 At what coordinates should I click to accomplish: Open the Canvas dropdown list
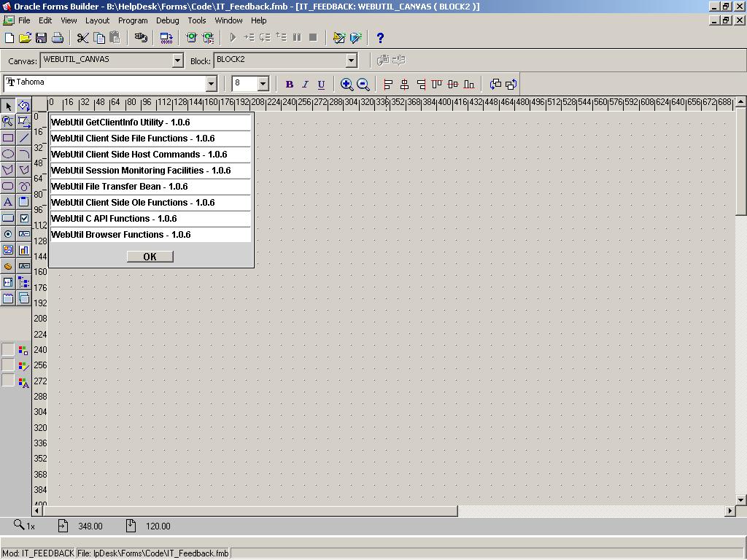click(x=177, y=61)
